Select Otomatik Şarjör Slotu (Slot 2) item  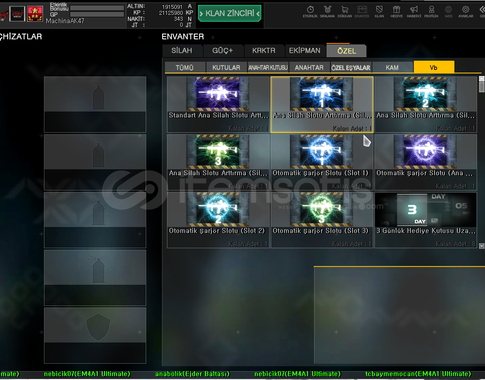pos(218,220)
